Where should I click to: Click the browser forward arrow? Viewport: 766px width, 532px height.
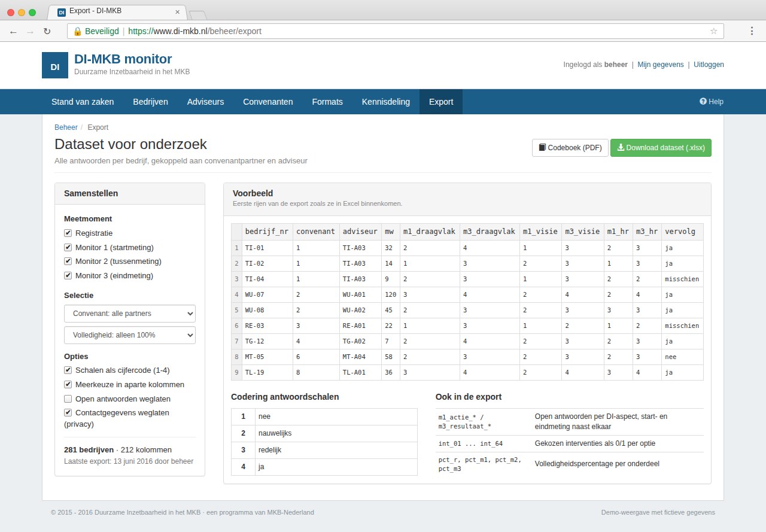coord(30,31)
